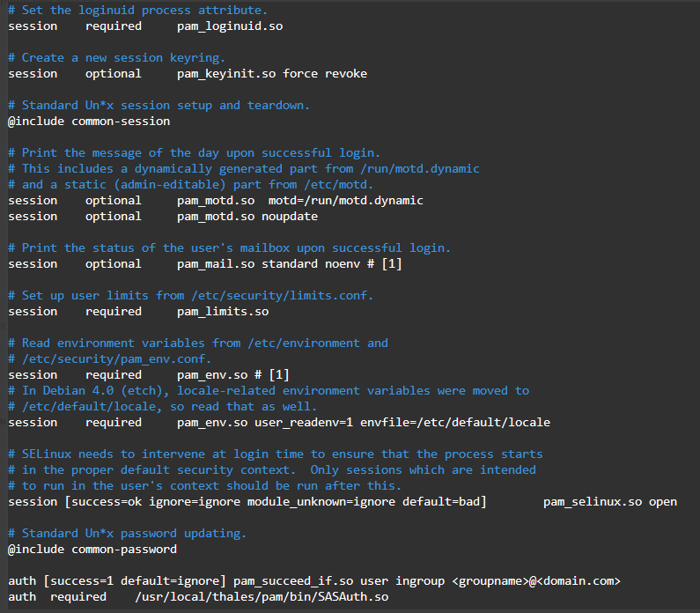Screen dimensions: 700x613
Task: Click the /usr/local/thales/pam/bin/SASAuth.so path
Action: (262, 596)
